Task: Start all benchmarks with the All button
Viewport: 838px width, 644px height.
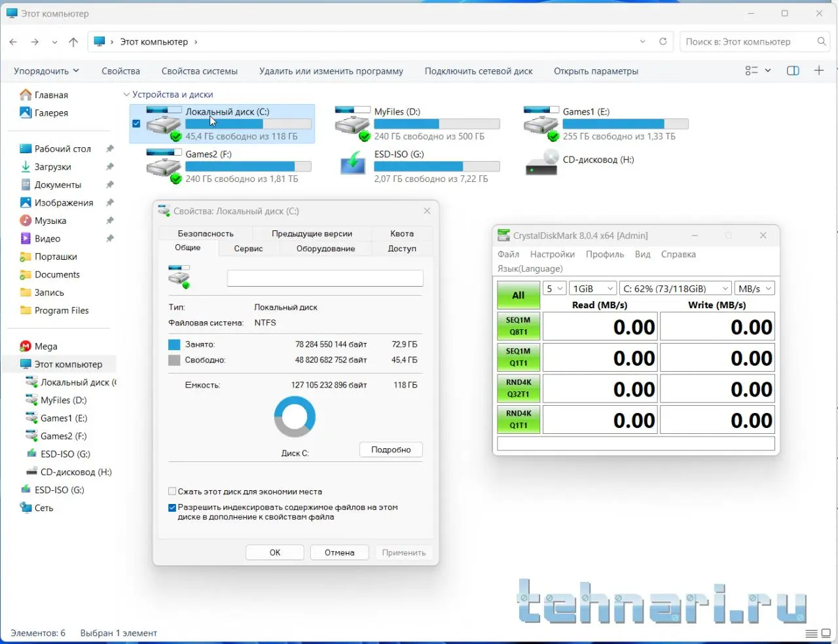Action: pyautogui.click(x=519, y=295)
